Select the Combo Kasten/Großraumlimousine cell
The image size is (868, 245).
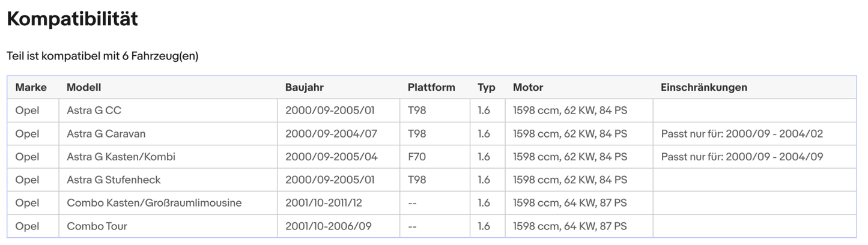point(154,203)
